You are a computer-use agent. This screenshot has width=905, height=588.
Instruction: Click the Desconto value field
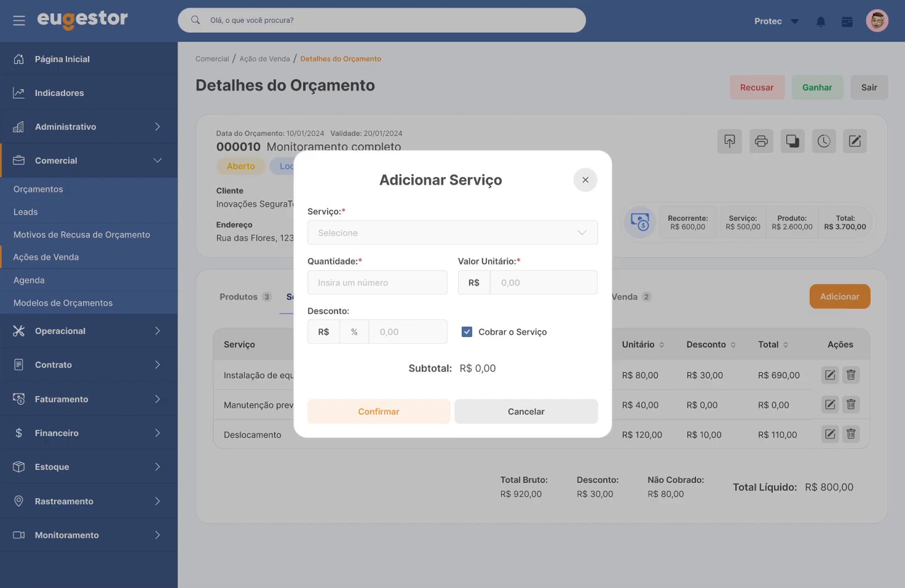(x=408, y=332)
